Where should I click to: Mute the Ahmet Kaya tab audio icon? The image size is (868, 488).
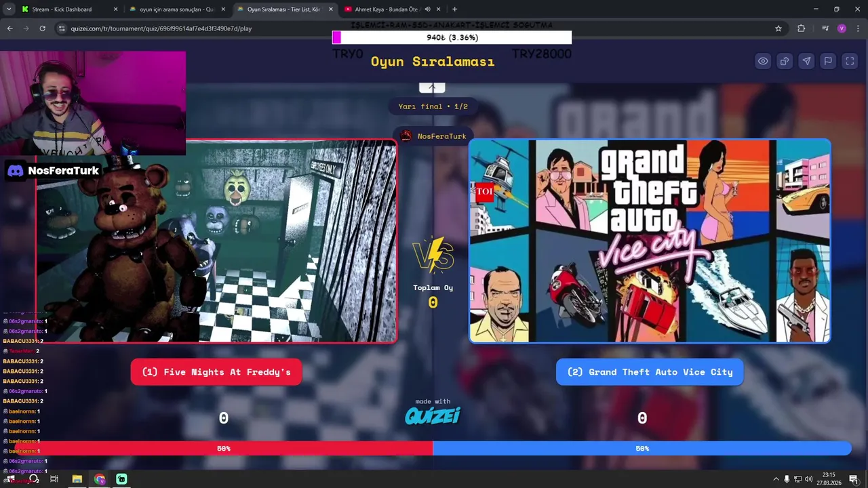[427, 9]
